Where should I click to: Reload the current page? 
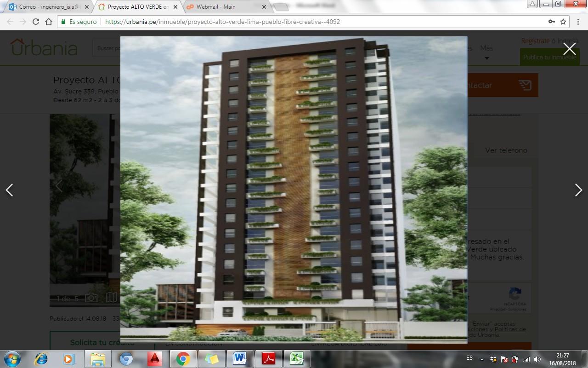click(36, 22)
